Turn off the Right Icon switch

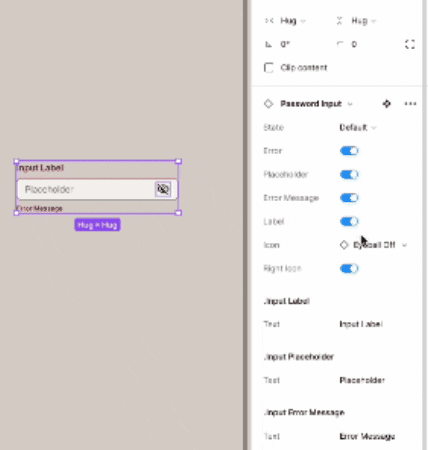(349, 269)
